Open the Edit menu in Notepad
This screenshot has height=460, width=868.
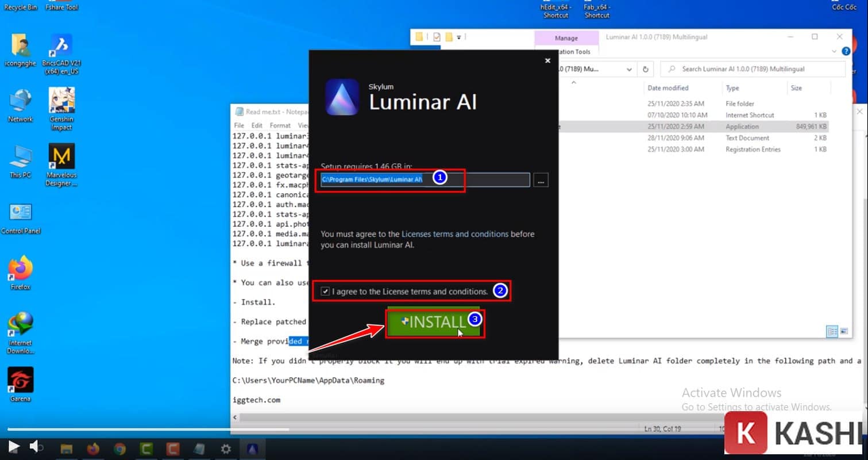pos(257,125)
